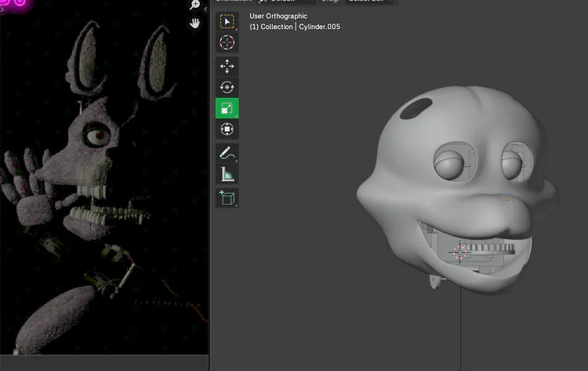Choose the Measure tool
Image resolution: width=588 pixels, height=371 pixels.
point(227,174)
